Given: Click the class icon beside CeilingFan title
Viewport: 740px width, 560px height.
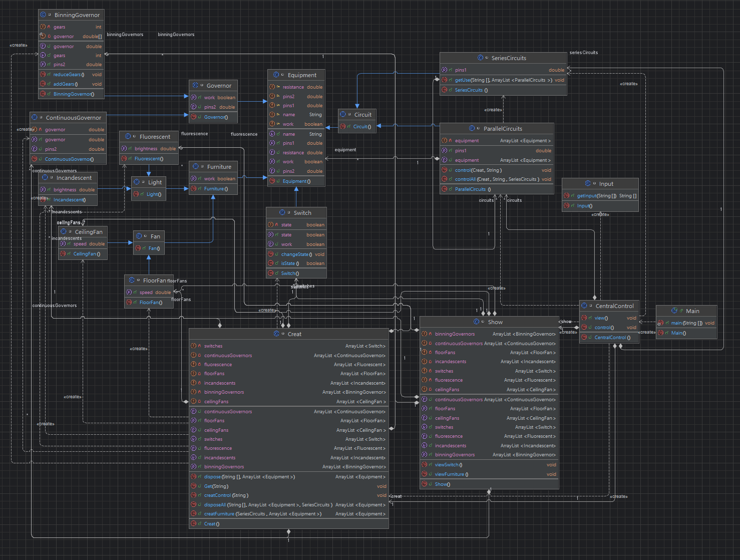Looking at the screenshot, I should point(64,232).
